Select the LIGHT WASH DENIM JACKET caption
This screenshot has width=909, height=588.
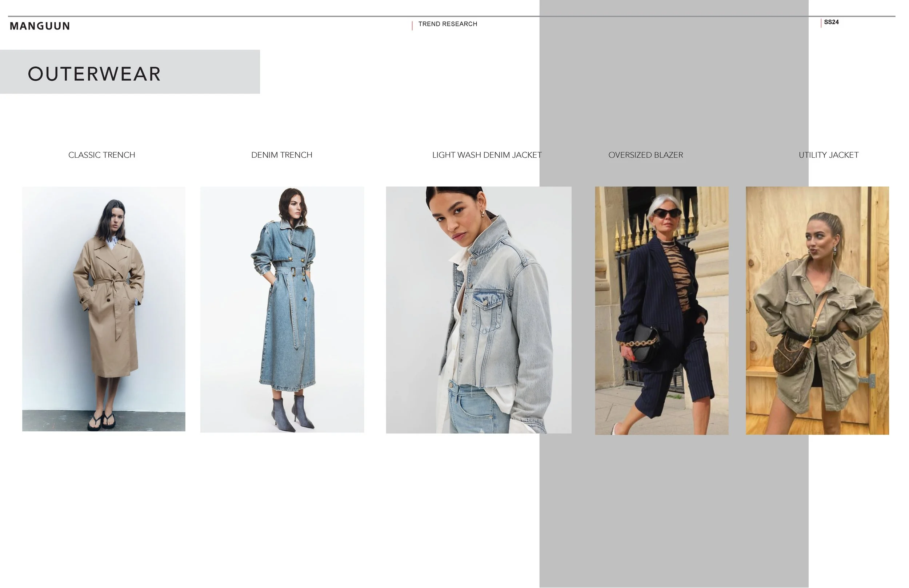coord(486,155)
